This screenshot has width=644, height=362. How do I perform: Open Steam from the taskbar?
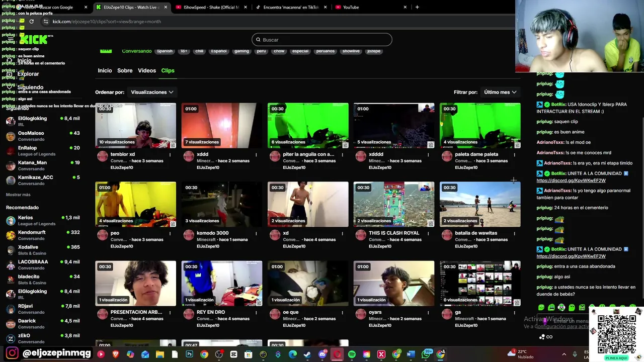307,354
